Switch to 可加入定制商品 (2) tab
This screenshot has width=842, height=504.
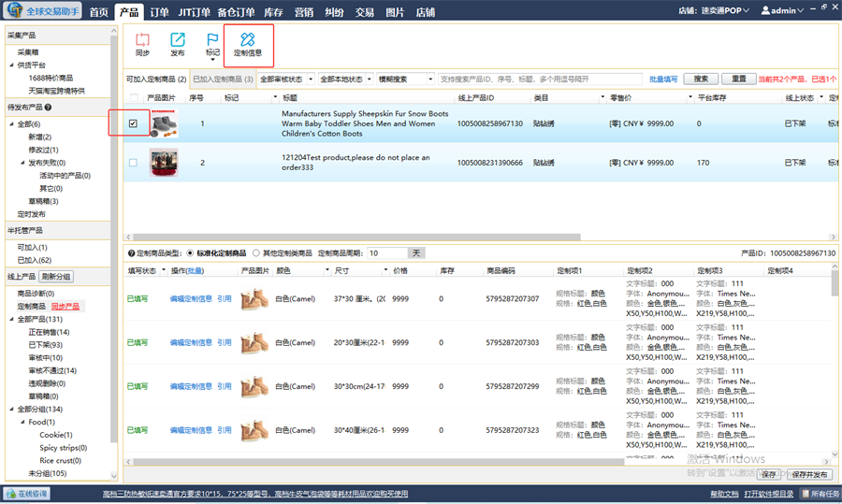(x=156, y=79)
